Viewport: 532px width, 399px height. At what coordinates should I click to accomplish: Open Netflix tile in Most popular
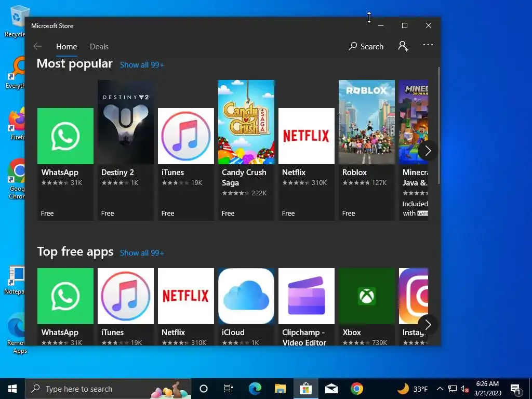pos(307,164)
